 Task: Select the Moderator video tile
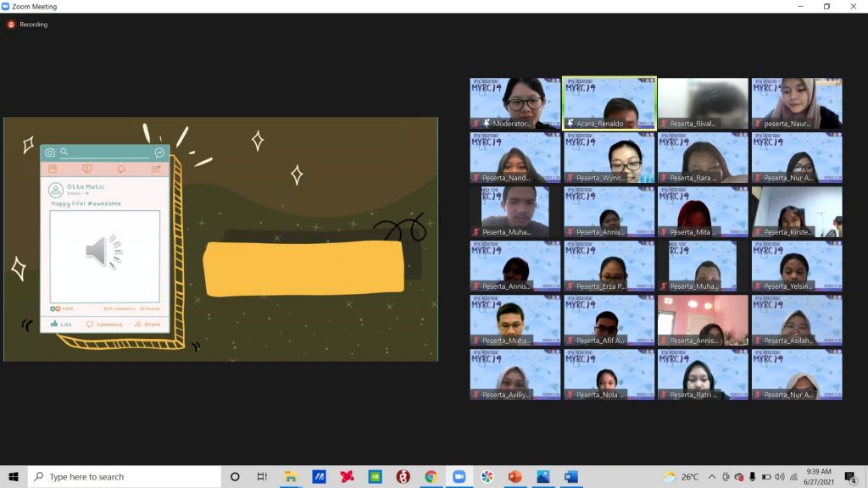pos(515,103)
